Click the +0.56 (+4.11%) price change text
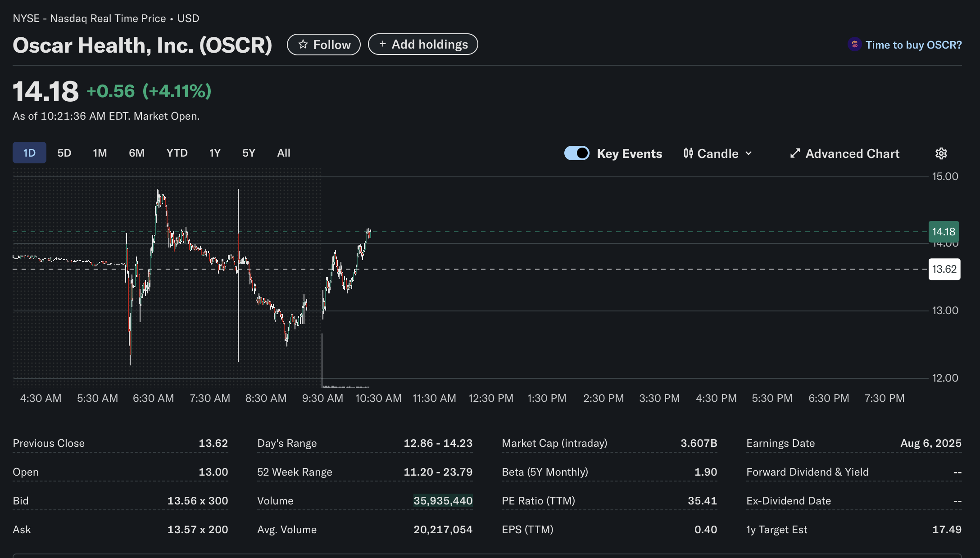 point(149,91)
